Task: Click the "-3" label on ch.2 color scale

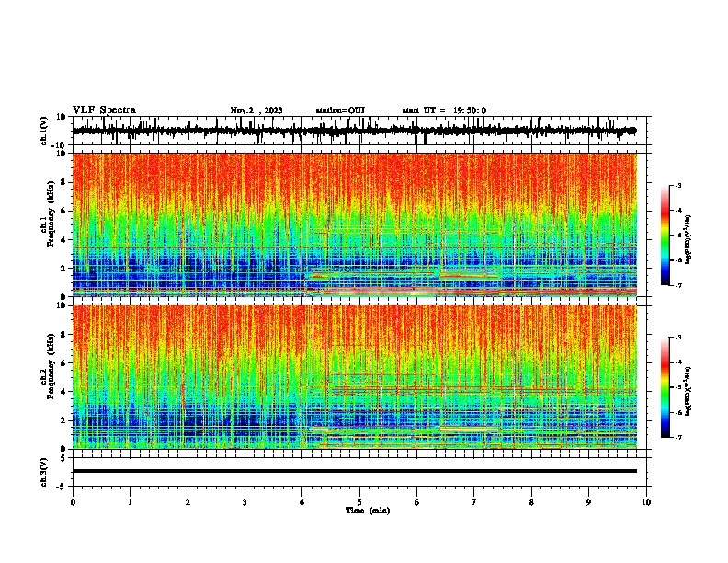Action: (x=677, y=338)
